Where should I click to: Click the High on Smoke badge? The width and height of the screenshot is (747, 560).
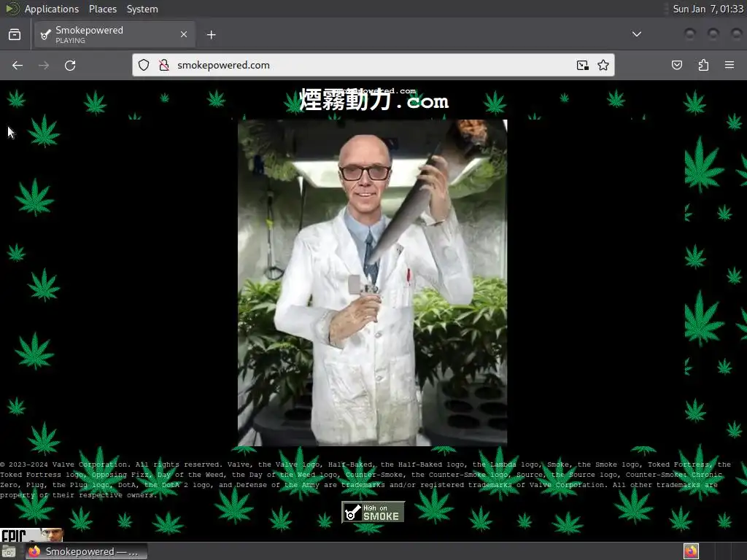click(x=373, y=512)
